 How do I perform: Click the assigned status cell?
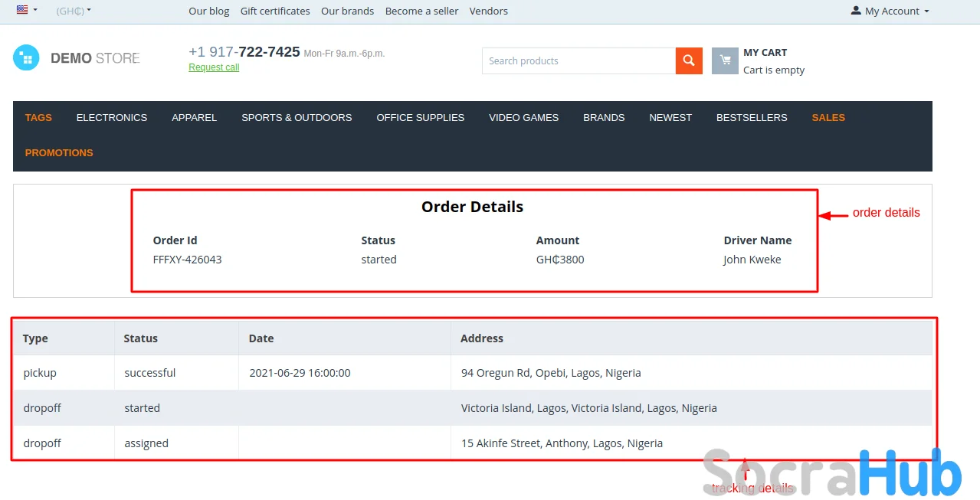point(177,443)
